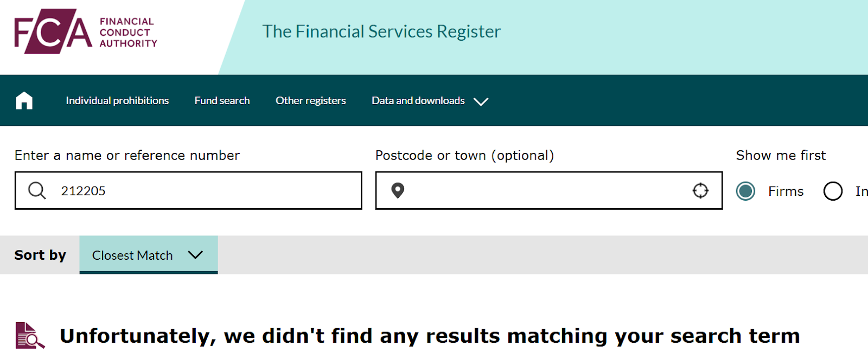Select the partially visible radio button after Firms
Image resolution: width=868 pixels, height=359 pixels.
click(833, 191)
